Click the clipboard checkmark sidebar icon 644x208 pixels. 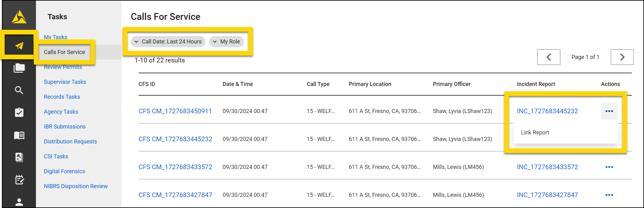19,112
